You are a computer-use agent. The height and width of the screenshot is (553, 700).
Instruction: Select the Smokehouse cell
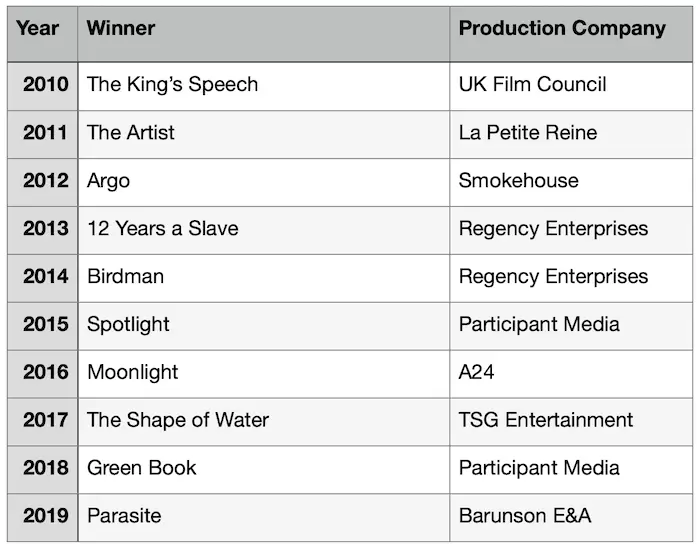571,182
